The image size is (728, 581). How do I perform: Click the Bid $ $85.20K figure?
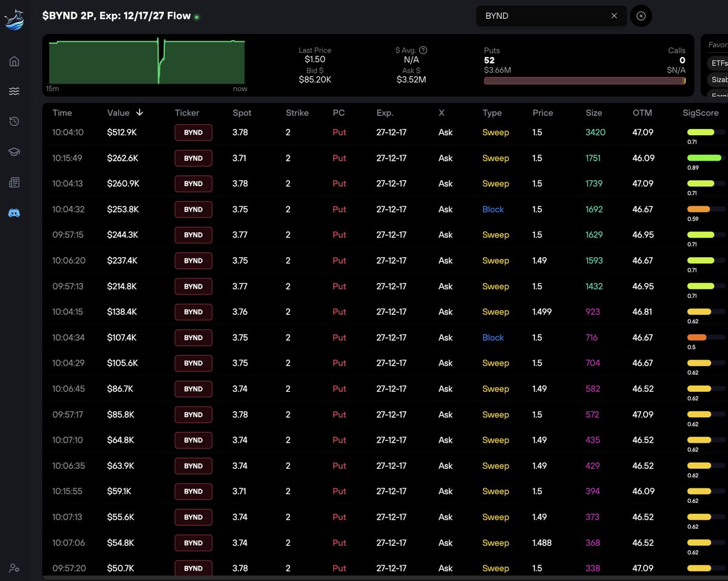point(315,79)
